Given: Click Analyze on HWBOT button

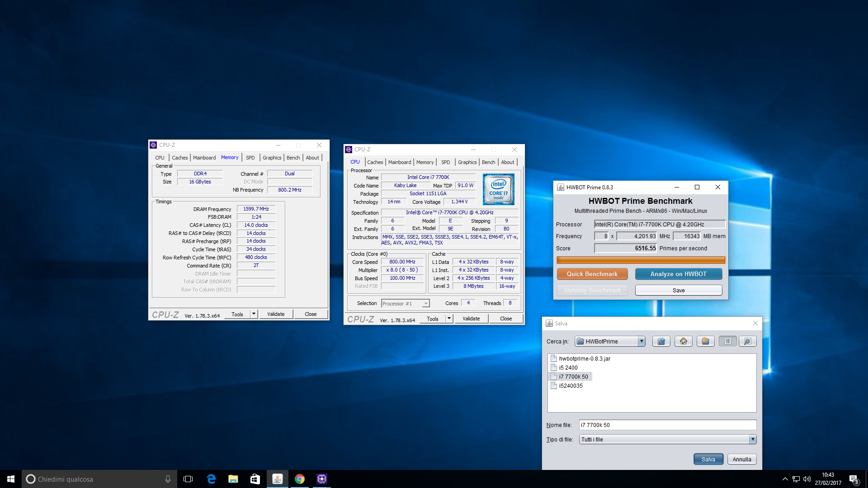Looking at the screenshot, I should click(x=678, y=274).
